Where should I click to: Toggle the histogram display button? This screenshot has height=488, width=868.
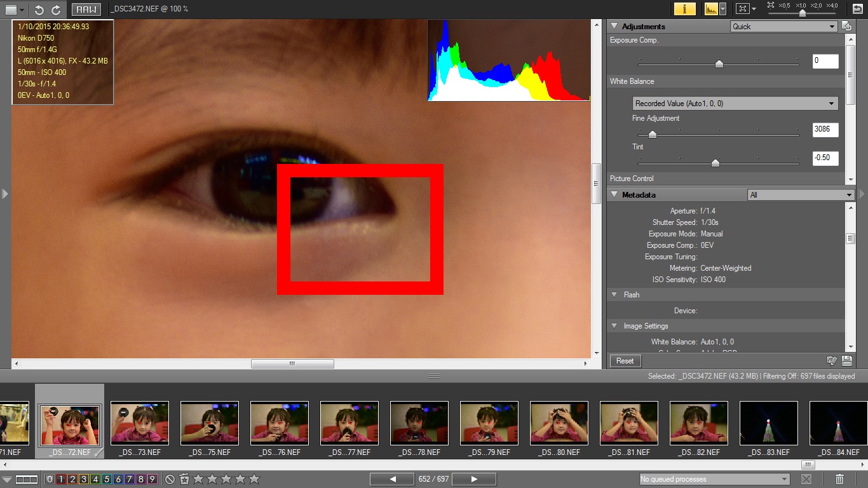click(x=711, y=9)
